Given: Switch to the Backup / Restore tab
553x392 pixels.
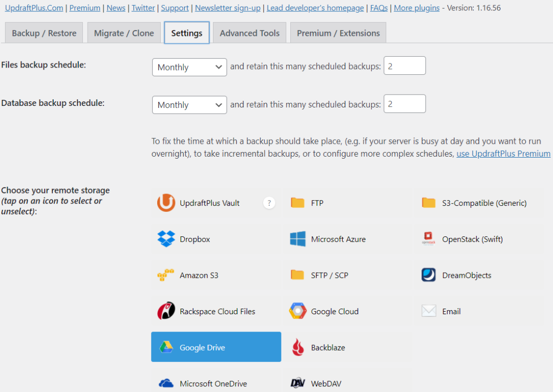Looking at the screenshot, I should (x=44, y=33).
